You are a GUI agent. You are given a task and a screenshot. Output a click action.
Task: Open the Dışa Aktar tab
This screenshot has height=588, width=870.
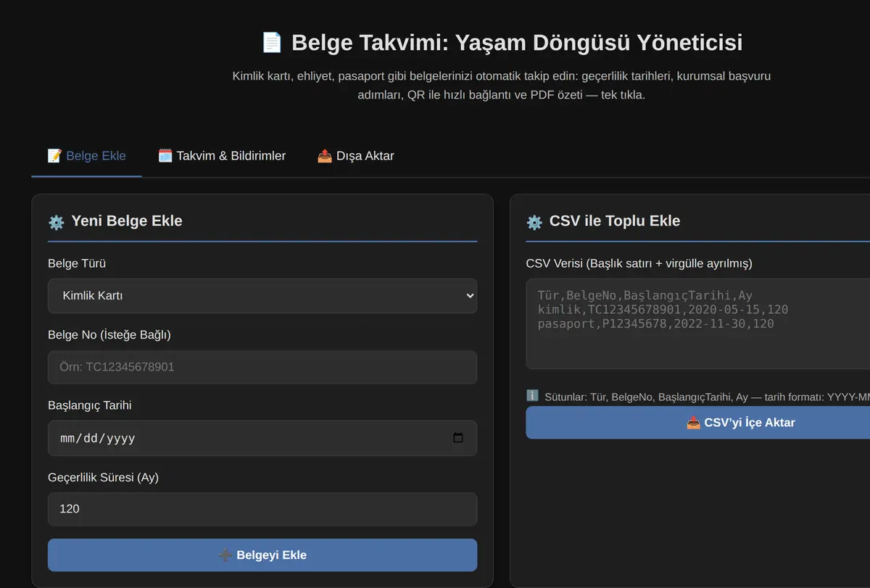(x=356, y=156)
